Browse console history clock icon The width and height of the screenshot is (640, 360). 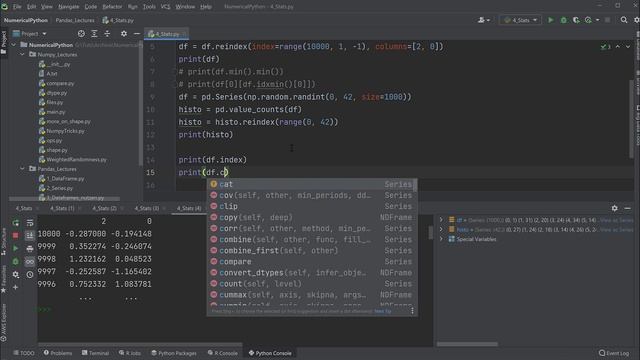[30, 274]
